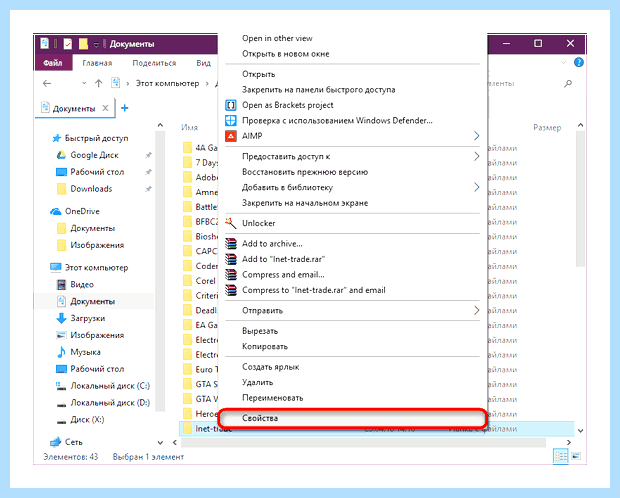Add a new tab with the plus icon
The height and width of the screenshot is (498, 620).
coord(125,108)
